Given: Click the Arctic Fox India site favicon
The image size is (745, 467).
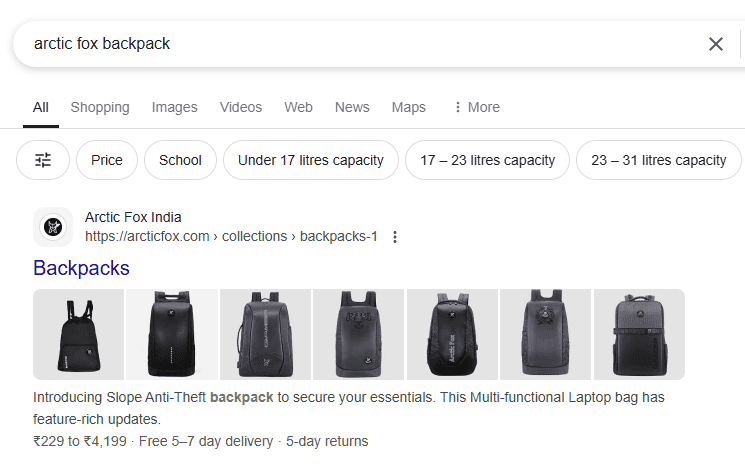Looking at the screenshot, I should pyautogui.click(x=53, y=227).
